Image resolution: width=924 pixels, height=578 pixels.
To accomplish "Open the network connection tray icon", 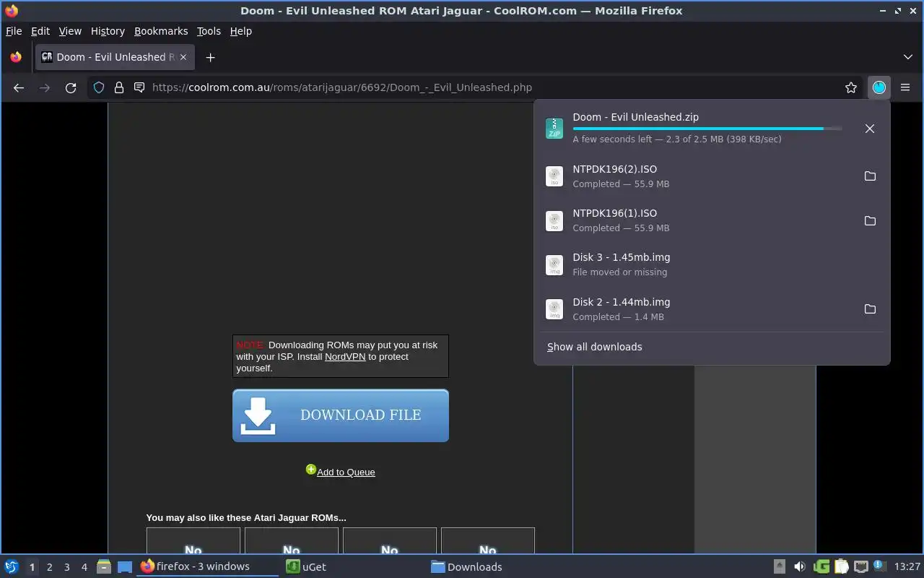I will click(860, 567).
